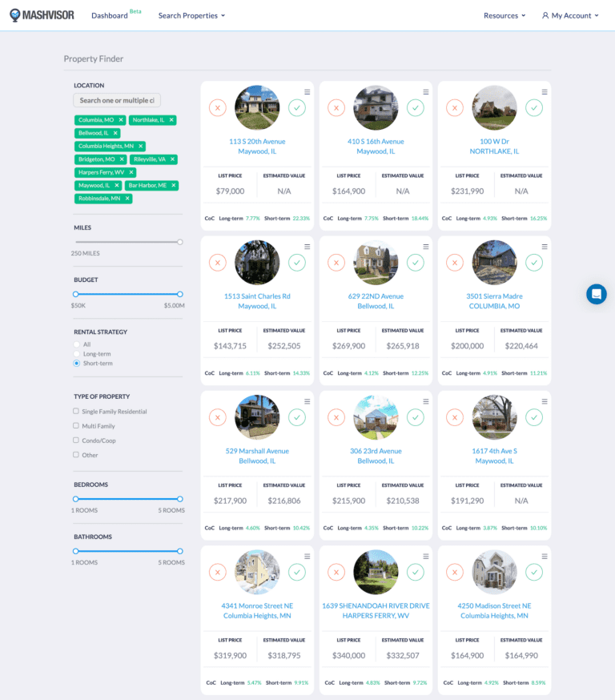This screenshot has width=615, height=700.
Task: Reject the 410 S 16th Avenue listing
Action: click(336, 107)
